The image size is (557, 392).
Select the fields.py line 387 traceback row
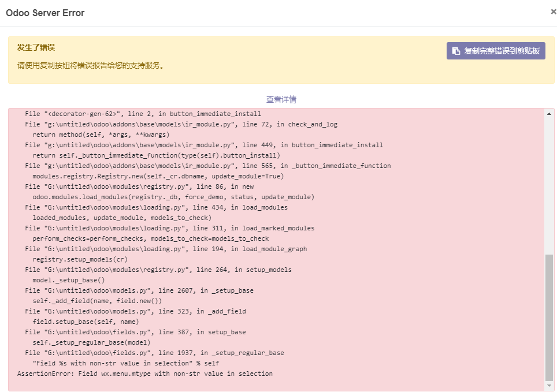pos(135,332)
